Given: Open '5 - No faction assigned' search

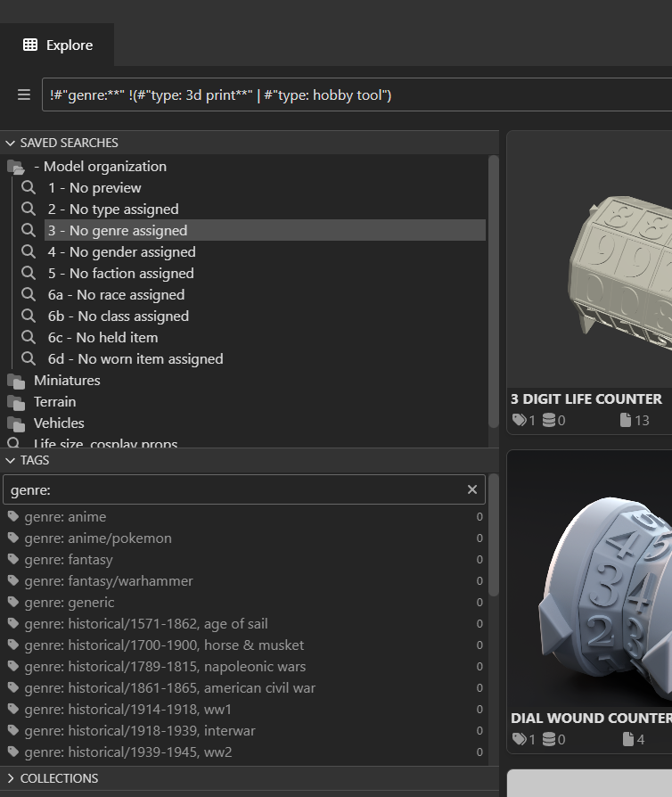Looking at the screenshot, I should [121, 273].
